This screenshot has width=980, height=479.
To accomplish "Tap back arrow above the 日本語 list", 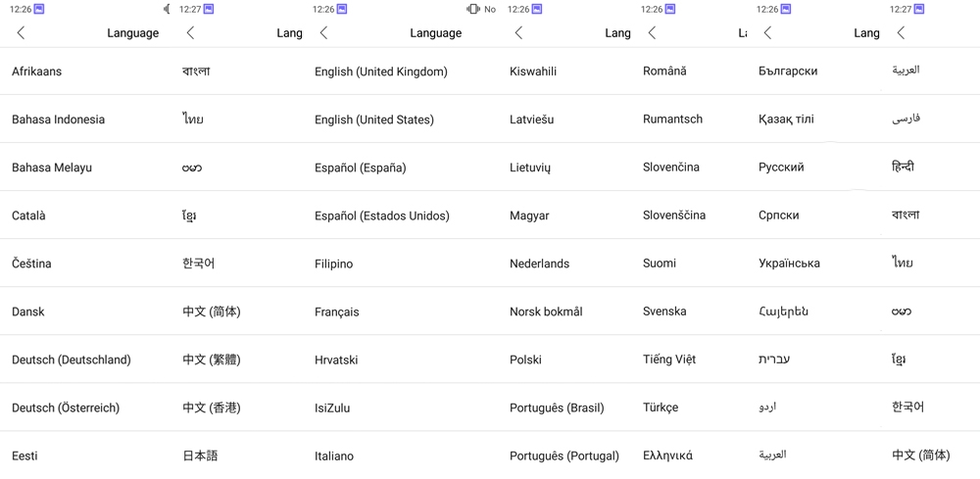I will [190, 33].
